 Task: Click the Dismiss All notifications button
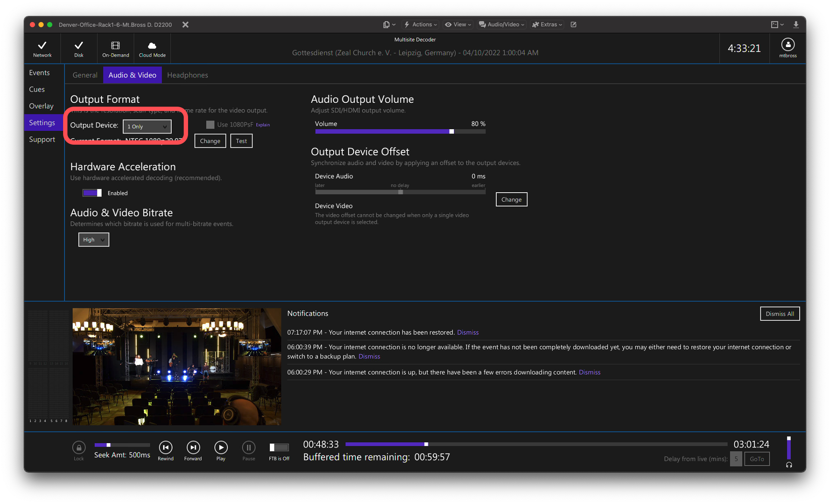[x=780, y=314]
